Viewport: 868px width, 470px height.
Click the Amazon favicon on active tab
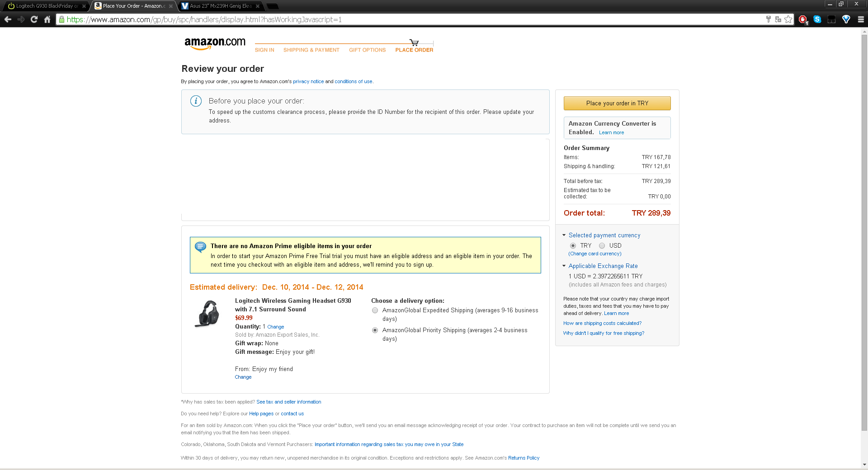pos(98,6)
